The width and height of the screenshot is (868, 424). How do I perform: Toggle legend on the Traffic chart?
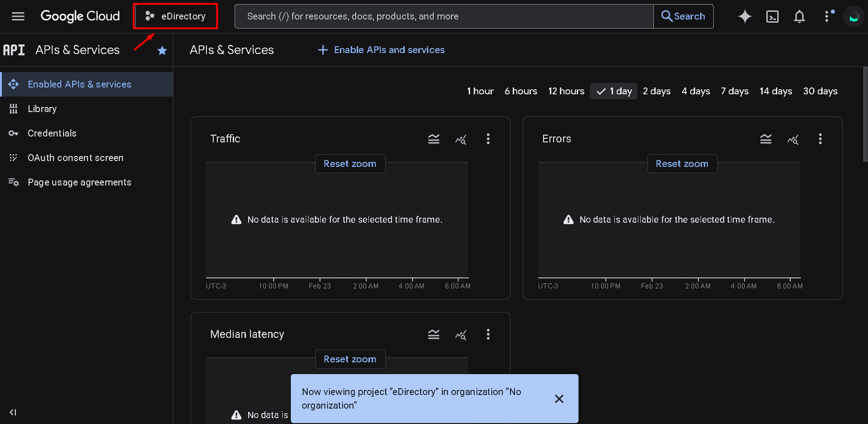[x=433, y=139]
